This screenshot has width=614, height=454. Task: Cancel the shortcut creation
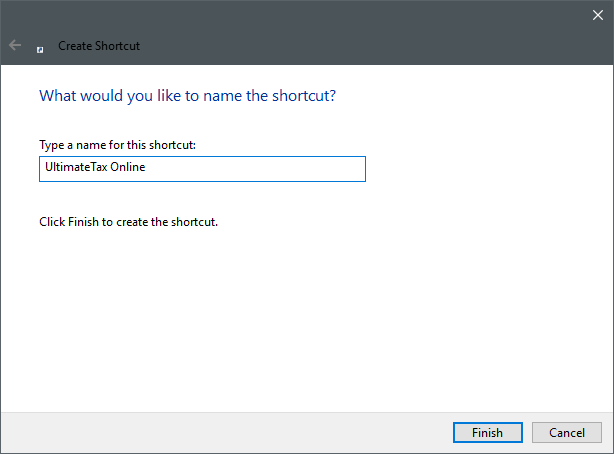[567, 432]
